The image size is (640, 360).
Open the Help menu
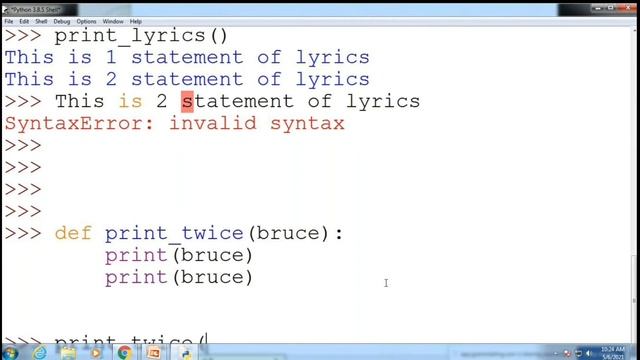tap(136, 21)
